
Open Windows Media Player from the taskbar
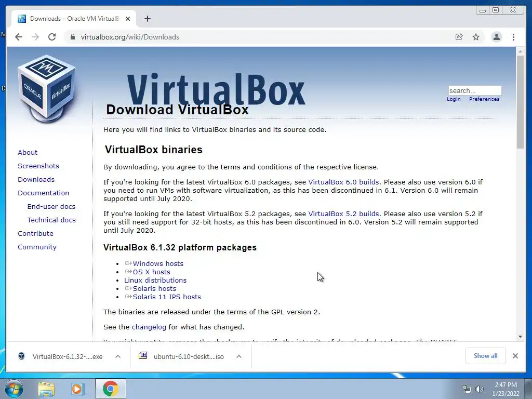78,389
